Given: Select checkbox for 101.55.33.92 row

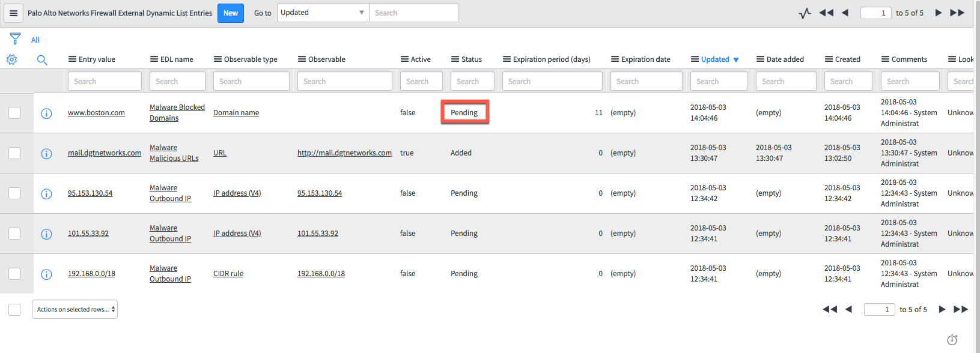Looking at the screenshot, I should (x=14, y=234).
